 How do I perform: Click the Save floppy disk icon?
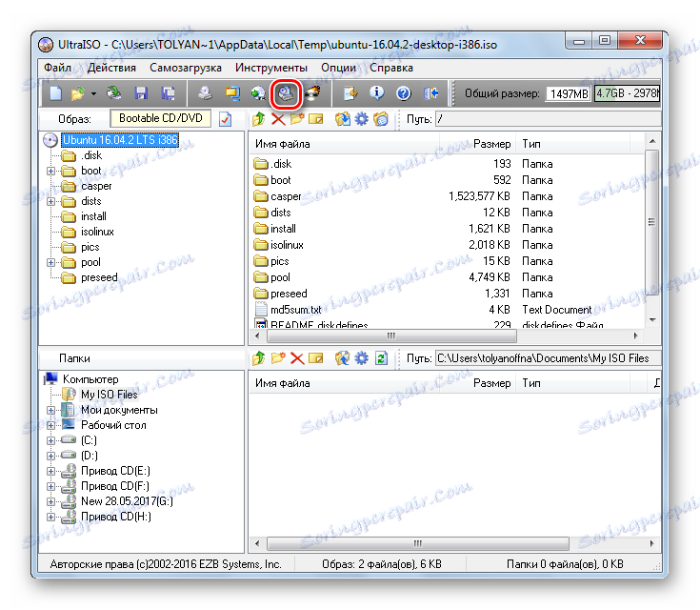141,93
